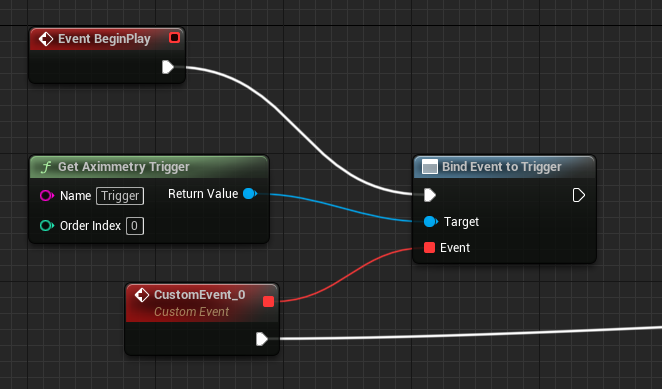Click CustomEvent_0 red delegate output pin
Image resolution: width=662 pixels, height=389 pixels.
269,302
